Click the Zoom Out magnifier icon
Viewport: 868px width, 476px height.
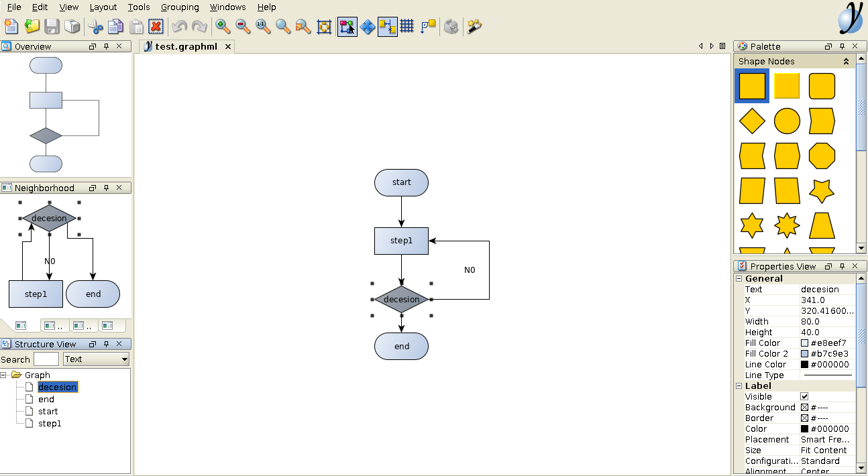click(243, 26)
